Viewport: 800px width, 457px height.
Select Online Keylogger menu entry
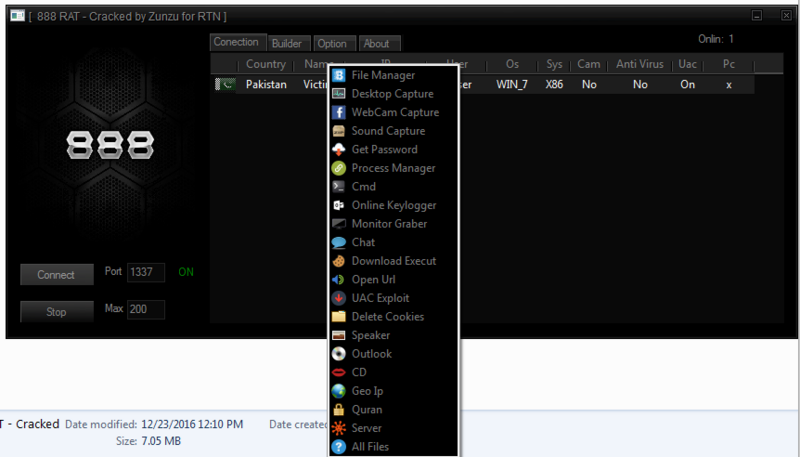point(393,205)
